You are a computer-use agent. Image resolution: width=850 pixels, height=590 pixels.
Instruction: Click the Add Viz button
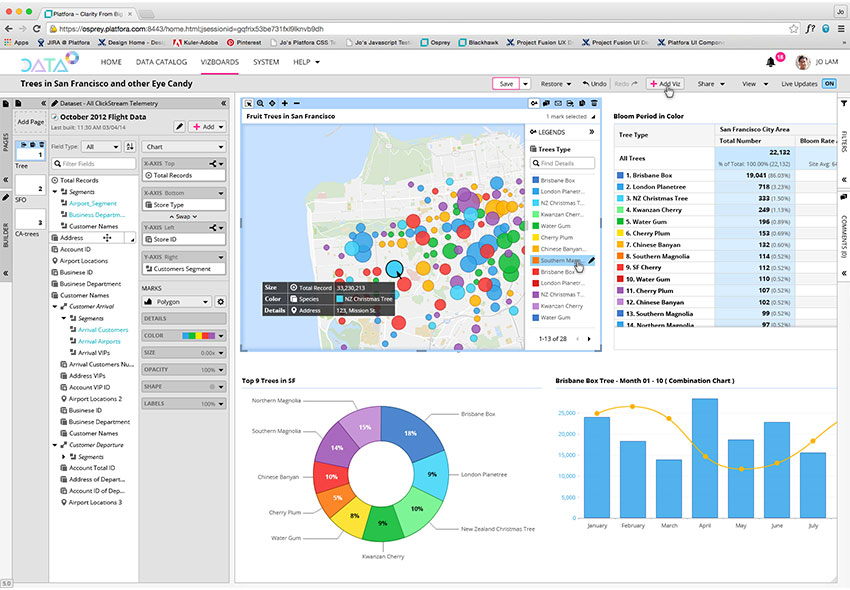coord(665,84)
